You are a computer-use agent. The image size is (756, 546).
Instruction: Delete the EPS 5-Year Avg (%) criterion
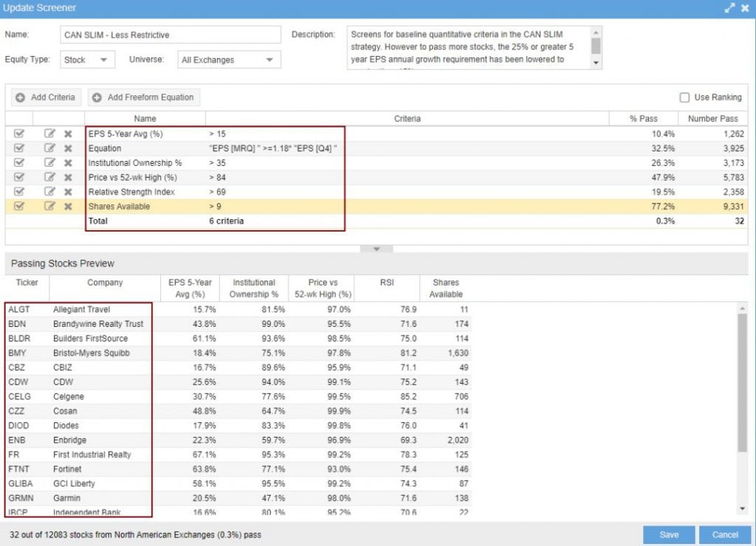(x=68, y=134)
